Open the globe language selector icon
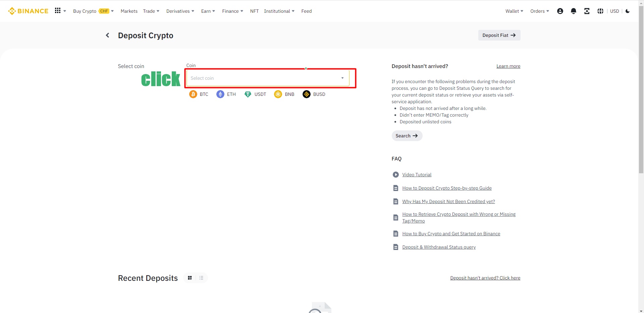This screenshot has height=313, width=644. click(600, 11)
